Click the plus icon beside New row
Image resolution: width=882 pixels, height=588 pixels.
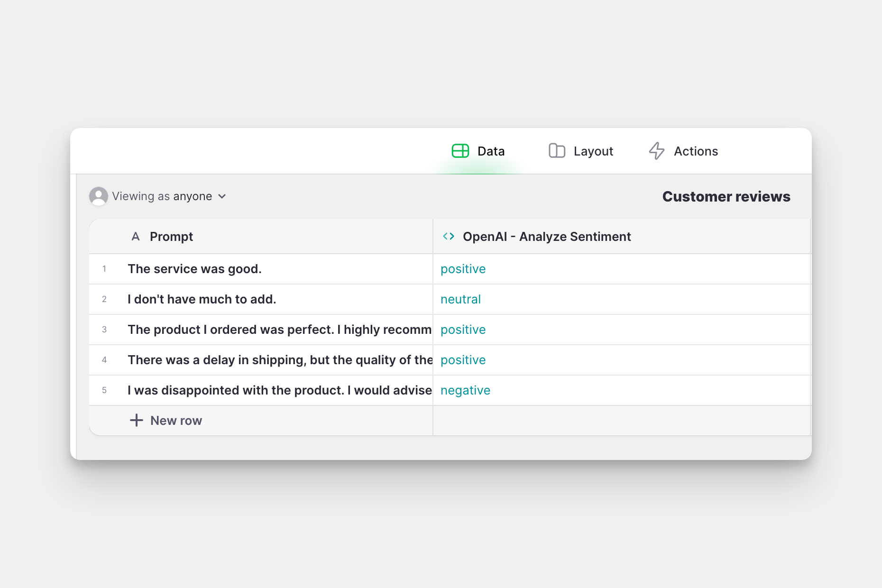click(136, 420)
